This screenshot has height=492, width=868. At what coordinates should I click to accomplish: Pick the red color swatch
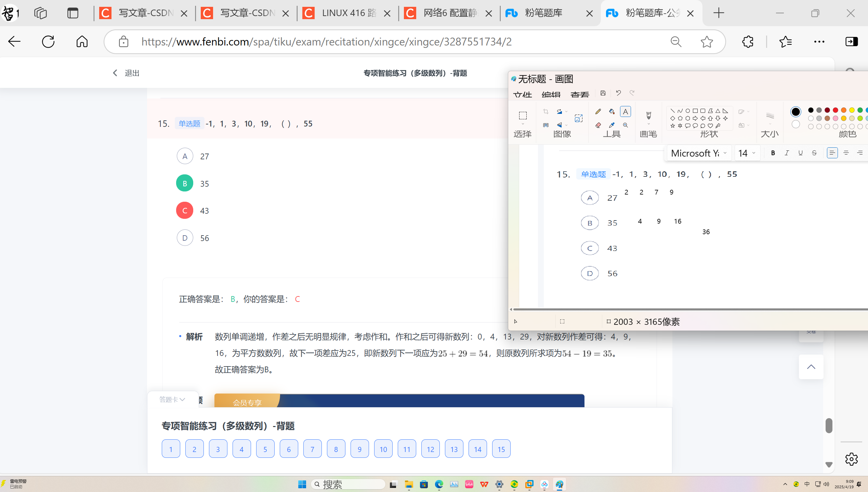pyautogui.click(x=835, y=110)
